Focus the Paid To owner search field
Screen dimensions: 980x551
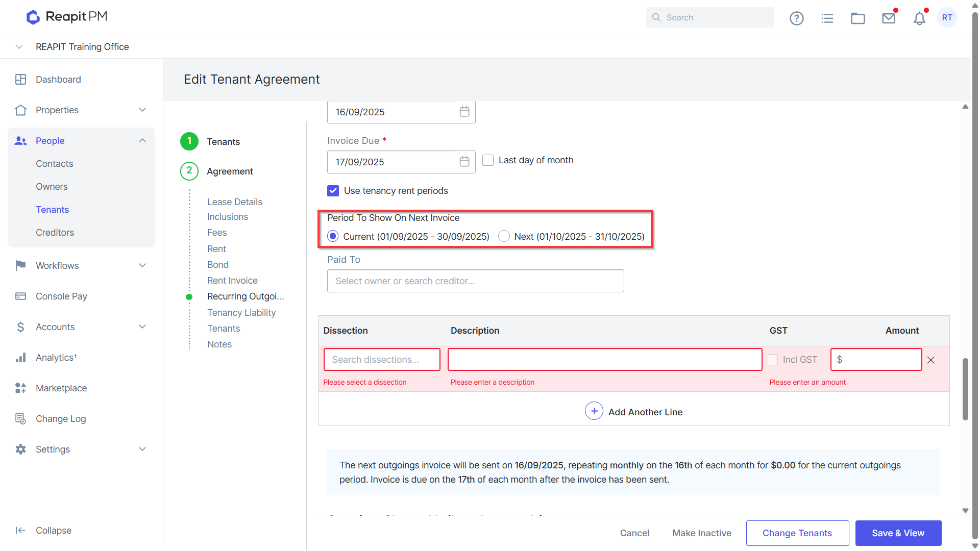pyautogui.click(x=475, y=281)
